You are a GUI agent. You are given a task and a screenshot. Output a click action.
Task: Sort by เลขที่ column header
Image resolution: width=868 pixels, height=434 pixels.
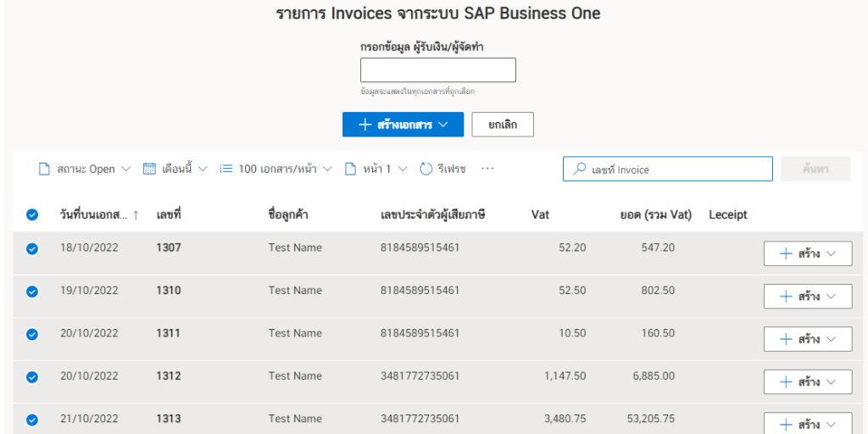(x=169, y=214)
